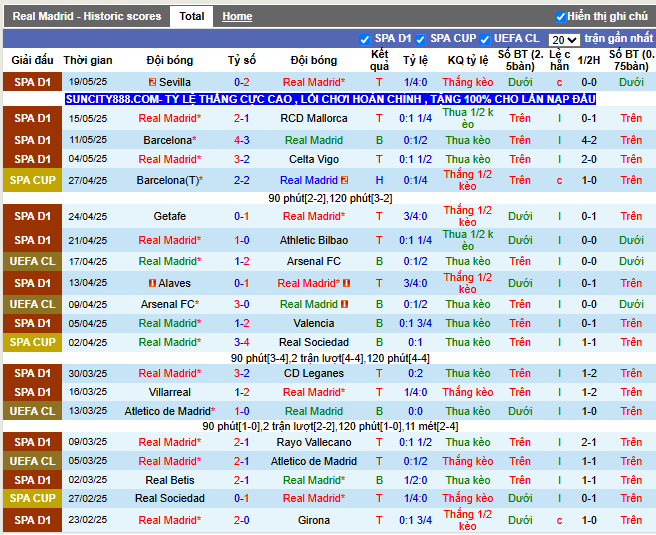Click the 3-2 score against Celta Vigo
Viewport: 656px width, 535px height.
pyautogui.click(x=242, y=159)
